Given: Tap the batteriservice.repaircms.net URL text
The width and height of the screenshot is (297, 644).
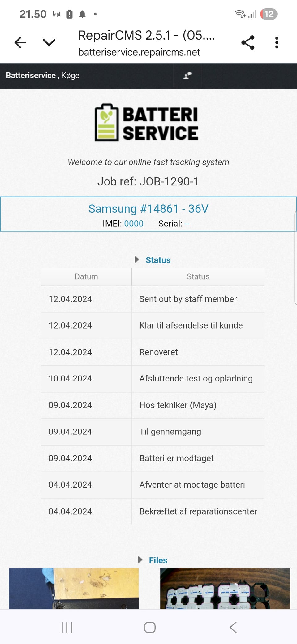Looking at the screenshot, I should 139,52.
